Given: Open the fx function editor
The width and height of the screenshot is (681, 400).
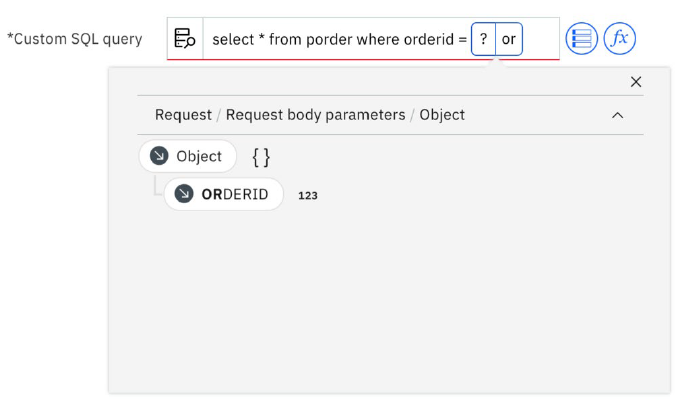Looking at the screenshot, I should click(x=620, y=39).
